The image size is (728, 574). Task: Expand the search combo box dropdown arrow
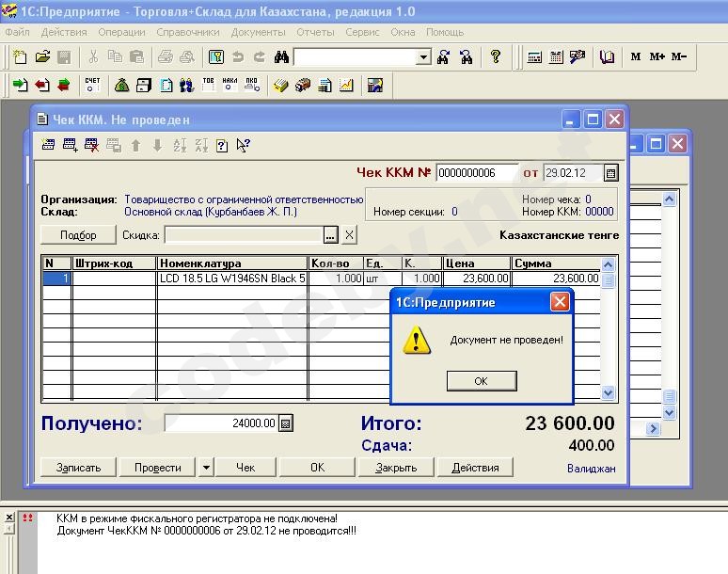coord(423,57)
